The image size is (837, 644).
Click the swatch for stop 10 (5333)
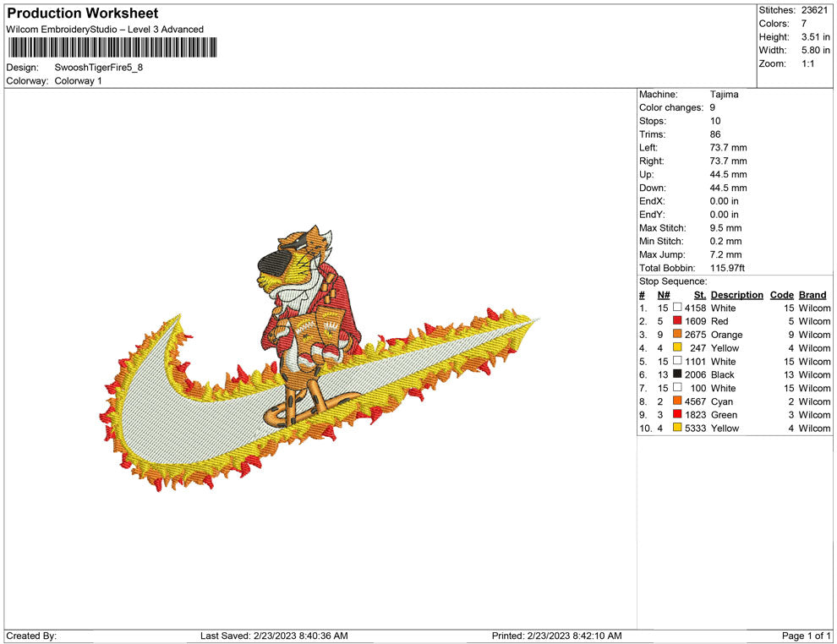(677, 428)
